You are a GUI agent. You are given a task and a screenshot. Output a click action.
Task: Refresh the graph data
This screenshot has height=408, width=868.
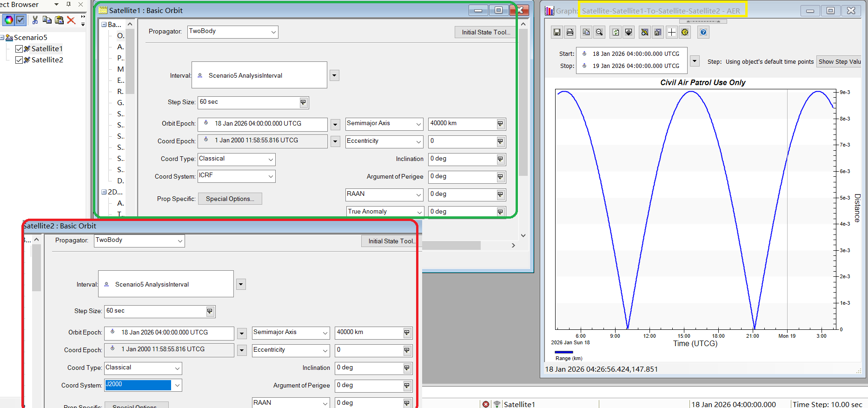(616, 32)
